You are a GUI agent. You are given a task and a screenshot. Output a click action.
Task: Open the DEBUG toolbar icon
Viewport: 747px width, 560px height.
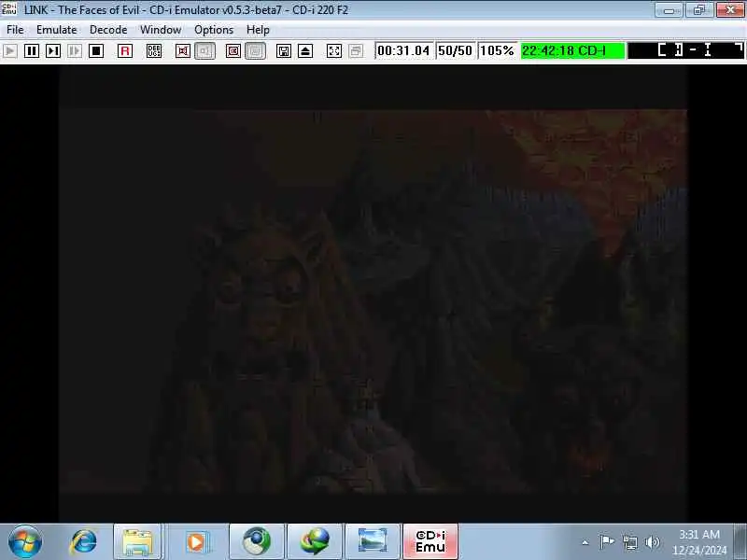tap(154, 51)
